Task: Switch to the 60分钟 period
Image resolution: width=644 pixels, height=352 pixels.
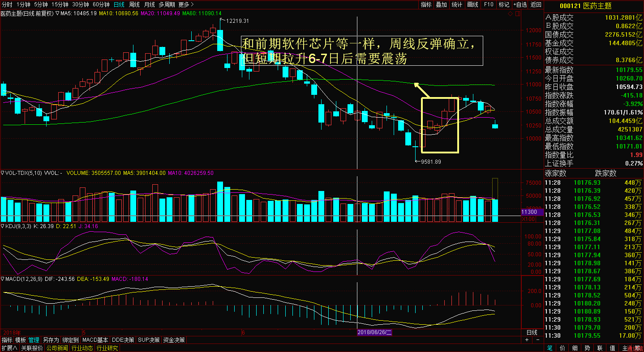Action: pos(101,4)
